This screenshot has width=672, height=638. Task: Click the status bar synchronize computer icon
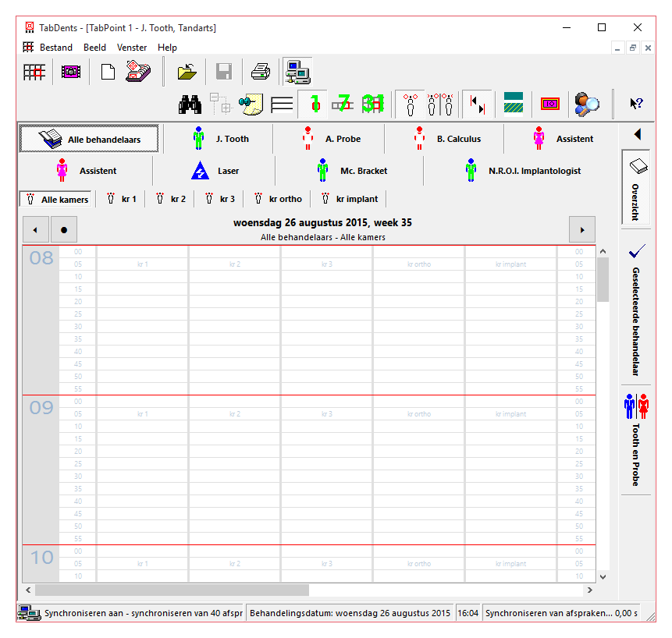tap(29, 613)
